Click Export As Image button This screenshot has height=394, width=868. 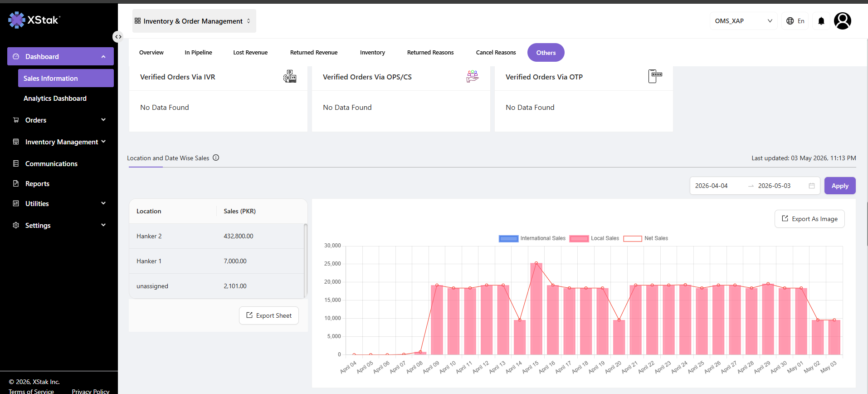809,219
